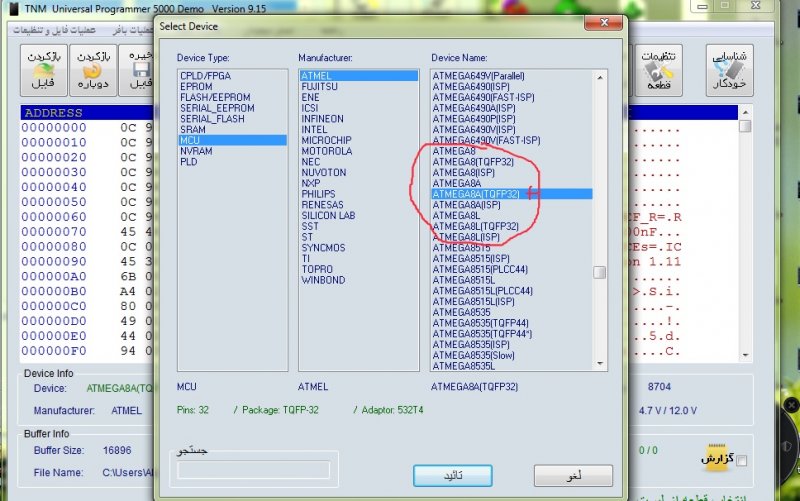Select NXP manufacturer

pos(311,183)
